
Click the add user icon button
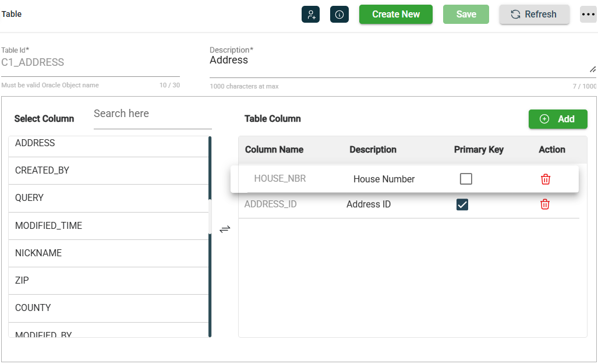[x=310, y=15]
